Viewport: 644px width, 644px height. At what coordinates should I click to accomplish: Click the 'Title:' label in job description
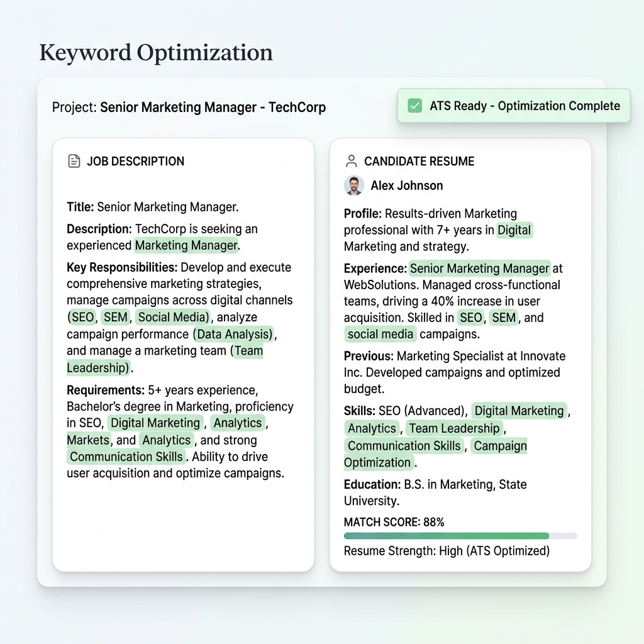[x=80, y=207]
